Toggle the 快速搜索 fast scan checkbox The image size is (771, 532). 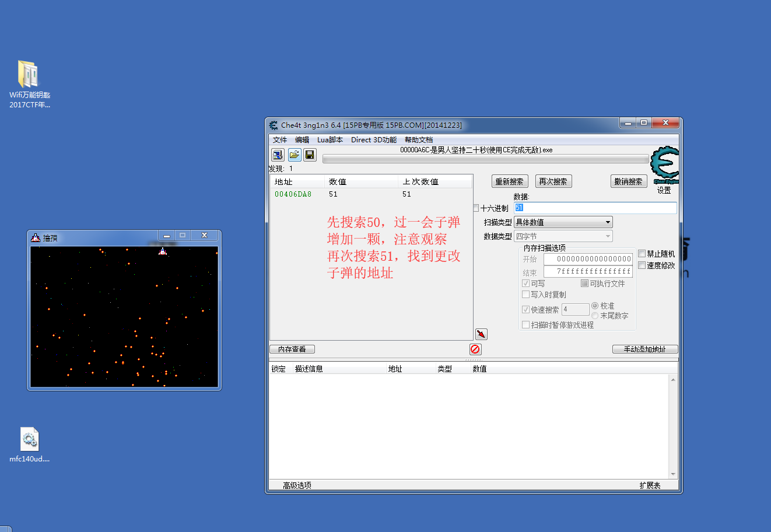coord(526,310)
